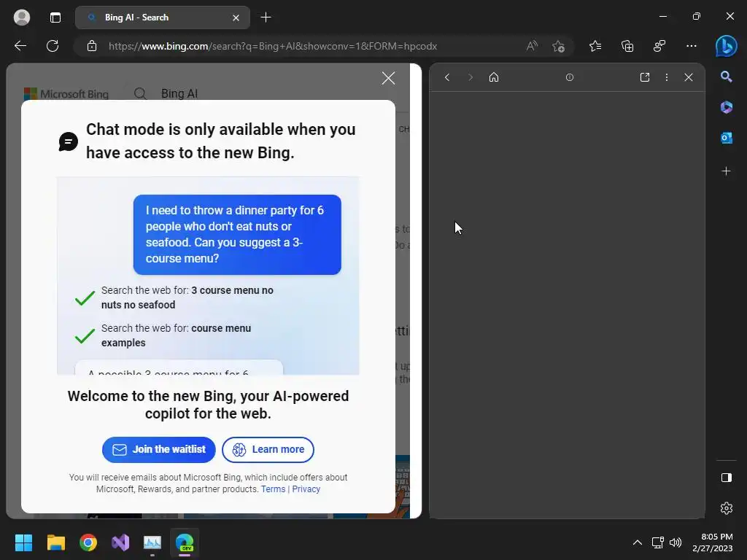The width and height of the screenshot is (747, 560).
Task: Open File Explorer from taskbar
Action: 55,542
